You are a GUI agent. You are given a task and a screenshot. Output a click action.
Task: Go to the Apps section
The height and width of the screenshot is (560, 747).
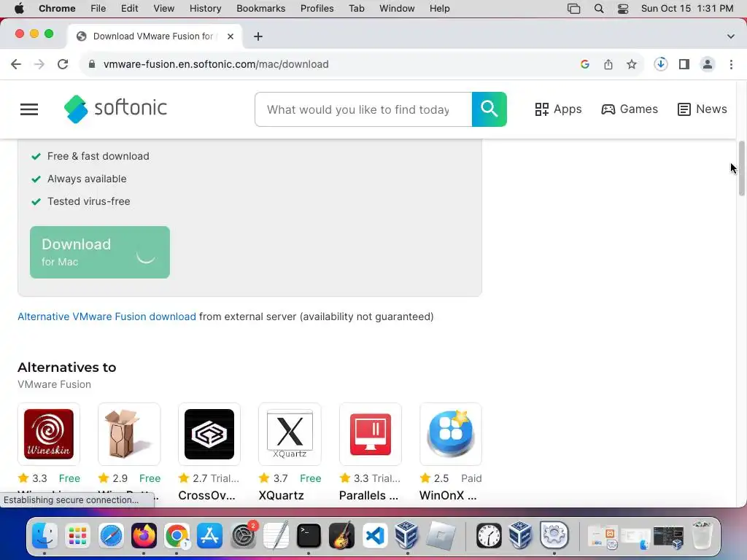click(558, 109)
